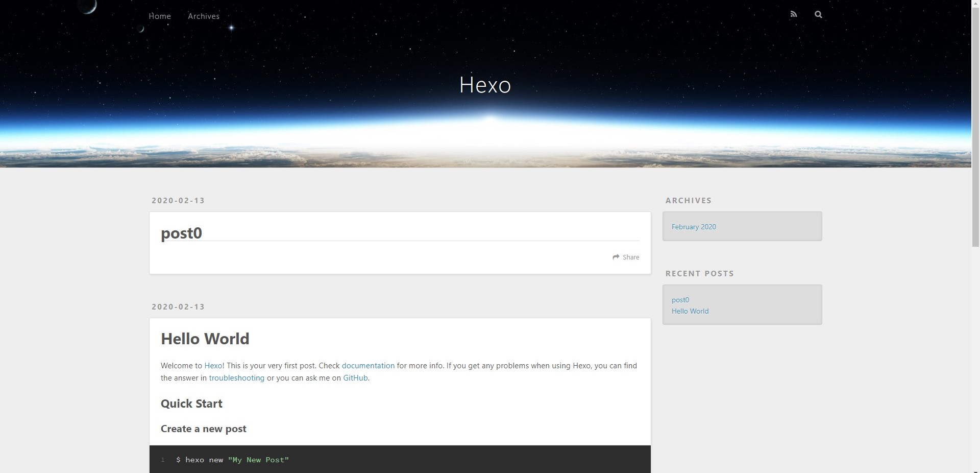Click the RECENT POSTS sidebar heading
980x473 pixels.
coord(700,274)
